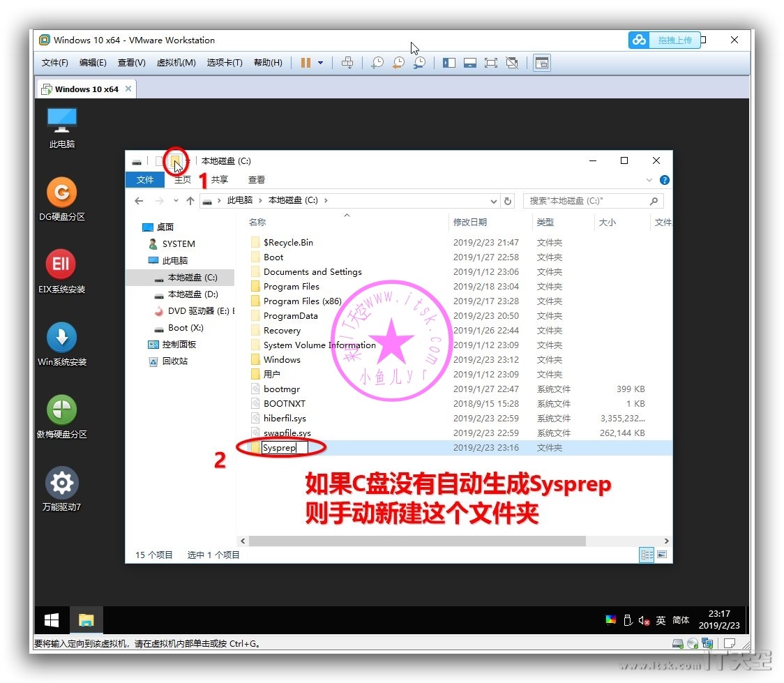
Task: Click the search box for 本地磁盘 (C:)
Action: (x=594, y=200)
